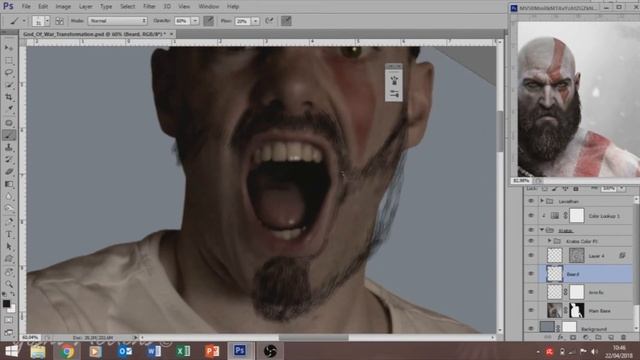
Task: Open the Window menu
Action: click(209, 7)
